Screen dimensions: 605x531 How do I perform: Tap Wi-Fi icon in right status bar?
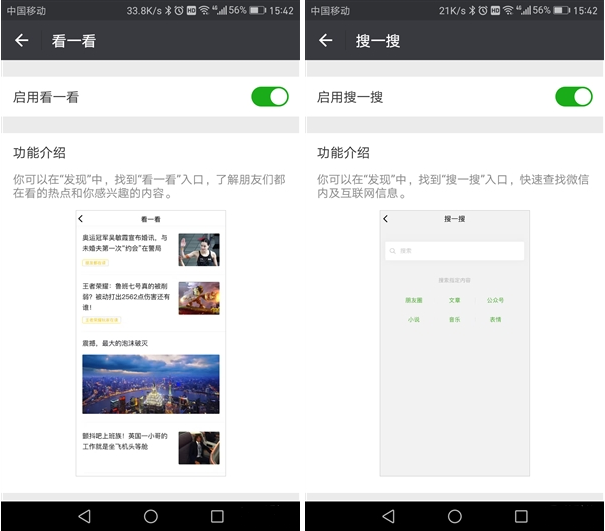(508, 10)
